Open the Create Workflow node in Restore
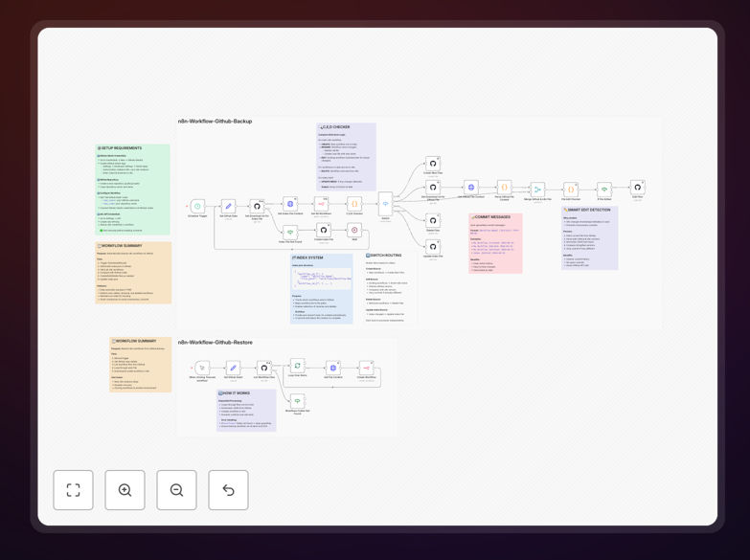 point(367,368)
